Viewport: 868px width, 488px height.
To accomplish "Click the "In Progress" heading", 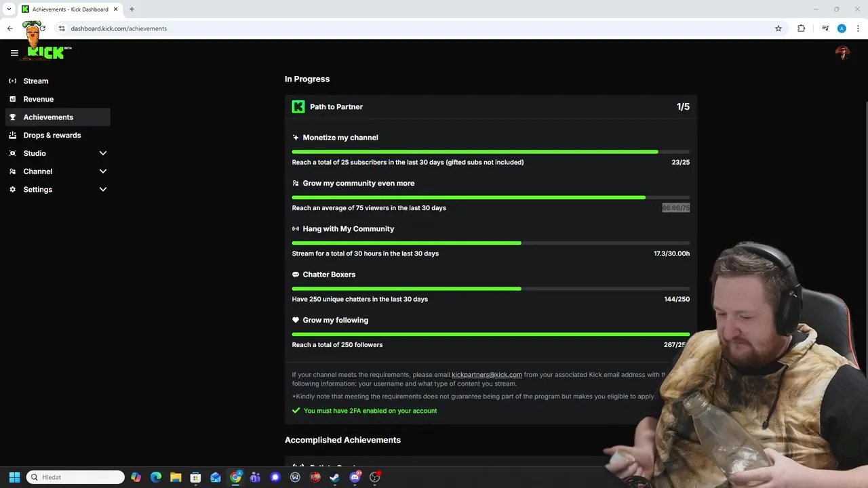I will point(307,79).
